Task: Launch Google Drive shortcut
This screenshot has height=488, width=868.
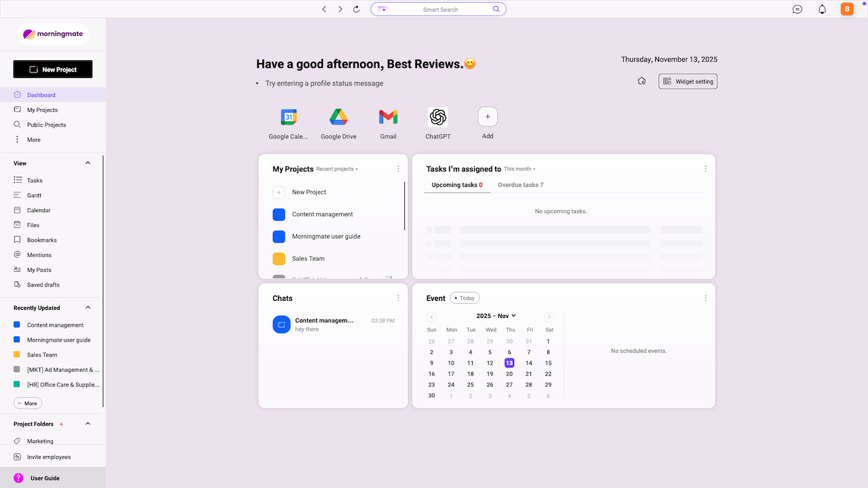Action: [x=338, y=117]
